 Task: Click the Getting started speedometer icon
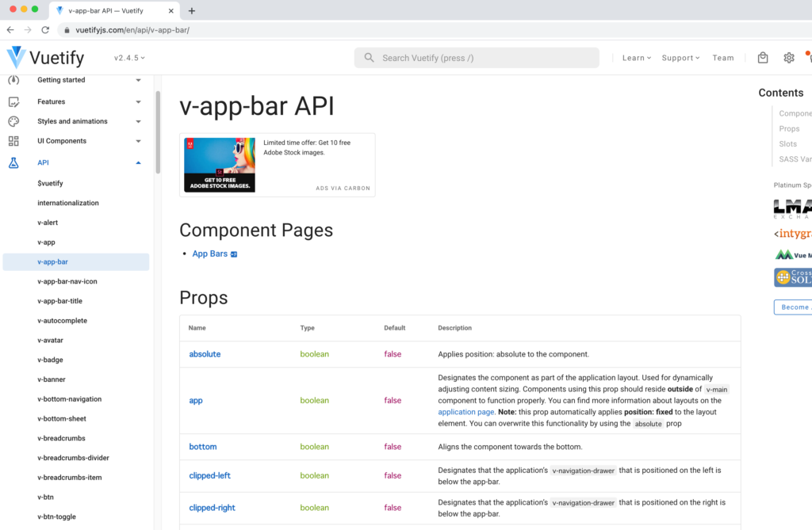coord(13,79)
